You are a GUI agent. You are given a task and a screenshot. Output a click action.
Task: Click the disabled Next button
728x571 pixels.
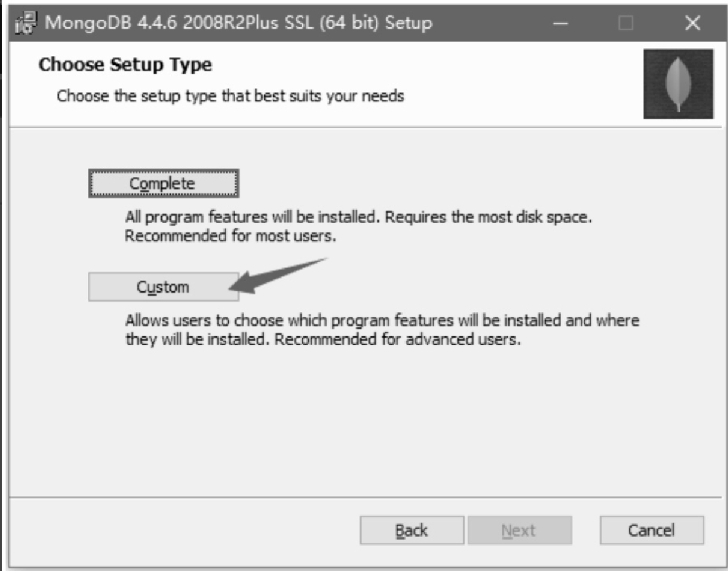(520, 530)
